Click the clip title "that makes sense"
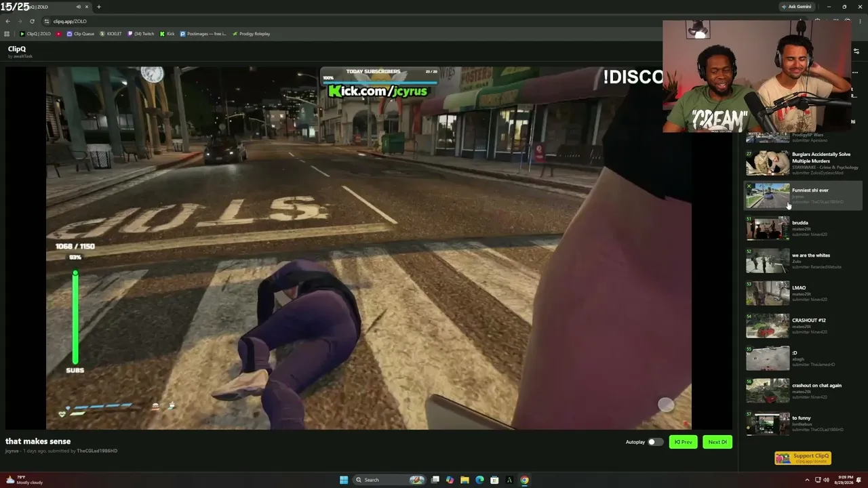The image size is (868, 488). pos(38,441)
